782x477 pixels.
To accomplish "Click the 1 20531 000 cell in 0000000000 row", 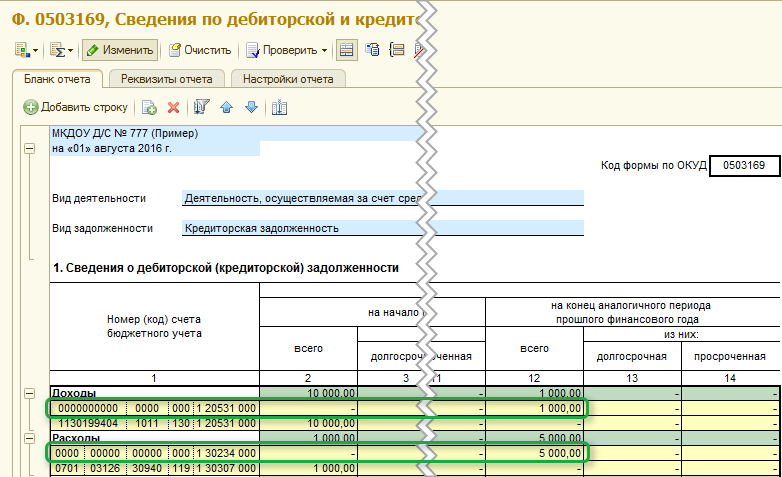I will pos(226,409).
